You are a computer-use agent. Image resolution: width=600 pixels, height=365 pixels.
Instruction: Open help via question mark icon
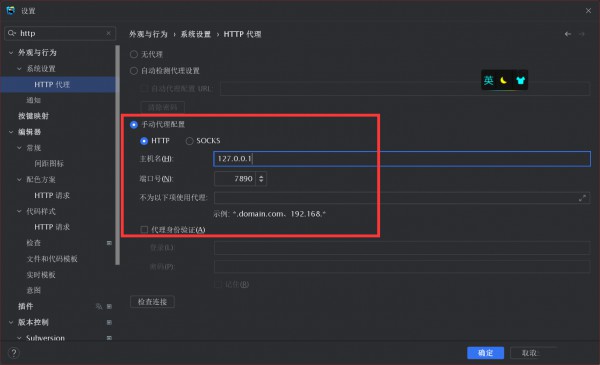pyautogui.click(x=14, y=353)
